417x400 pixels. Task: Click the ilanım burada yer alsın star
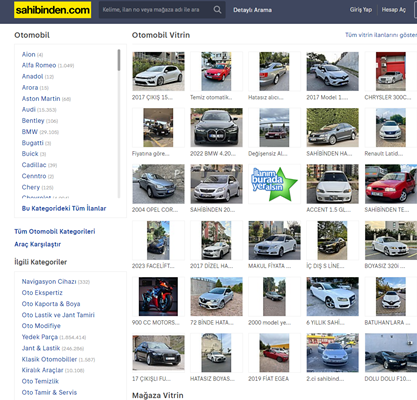274,184
